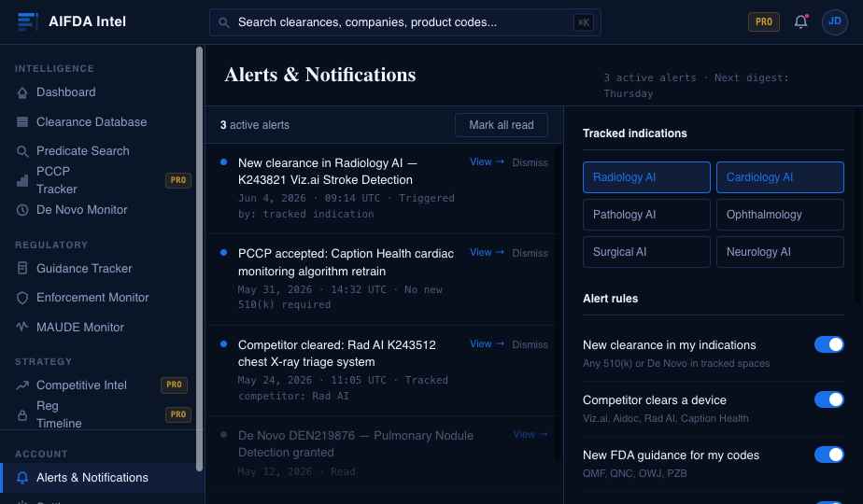Image resolution: width=863 pixels, height=504 pixels.
Task: Dismiss the Caption Health PCCP alert
Action: click(x=530, y=253)
